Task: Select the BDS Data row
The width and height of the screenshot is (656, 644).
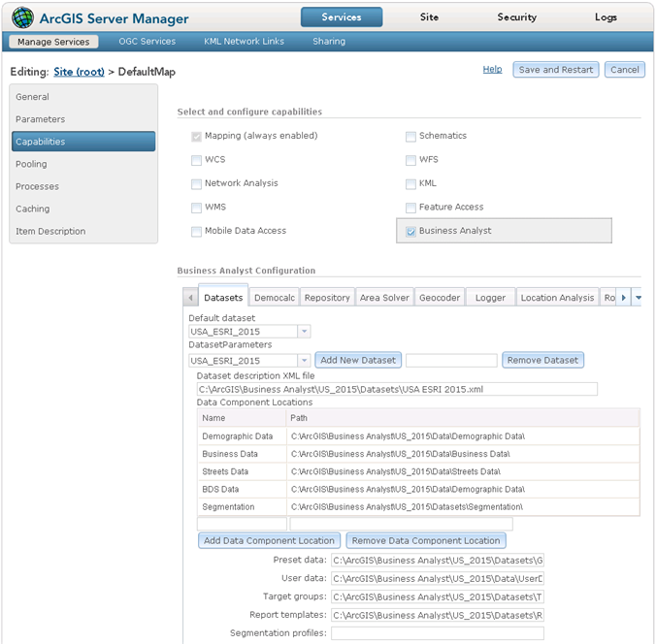Action: click(418, 489)
